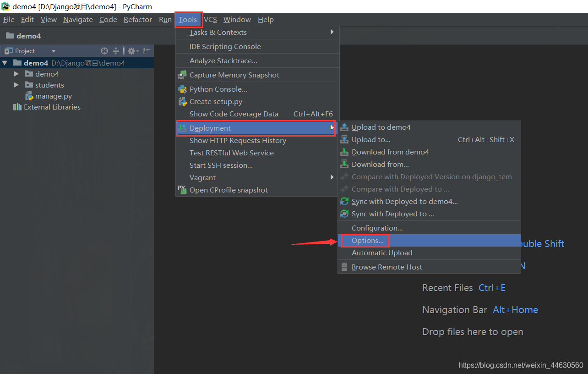Open the File menu
The width and height of the screenshot is (588, 374).
(x=9, y=19)
